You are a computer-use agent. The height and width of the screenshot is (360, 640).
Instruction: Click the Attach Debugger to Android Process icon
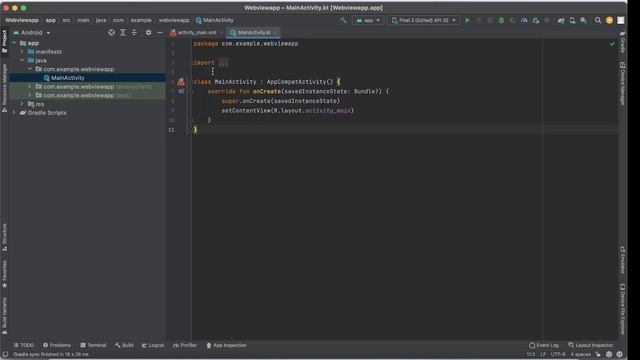pyautogui.click(x=536, y=20)
